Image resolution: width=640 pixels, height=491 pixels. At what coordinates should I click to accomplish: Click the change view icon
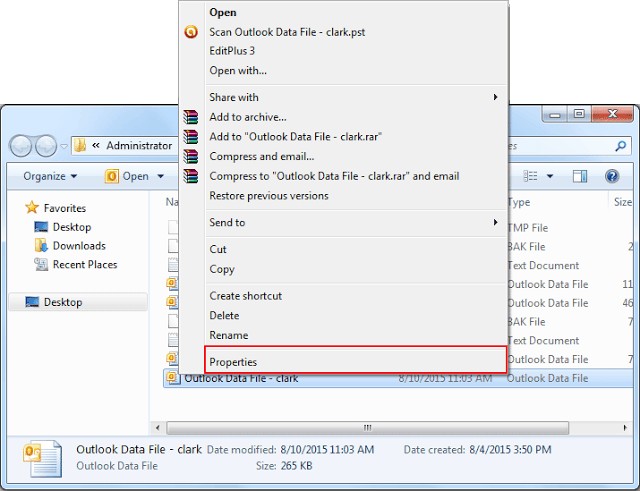tap(531, 176)
